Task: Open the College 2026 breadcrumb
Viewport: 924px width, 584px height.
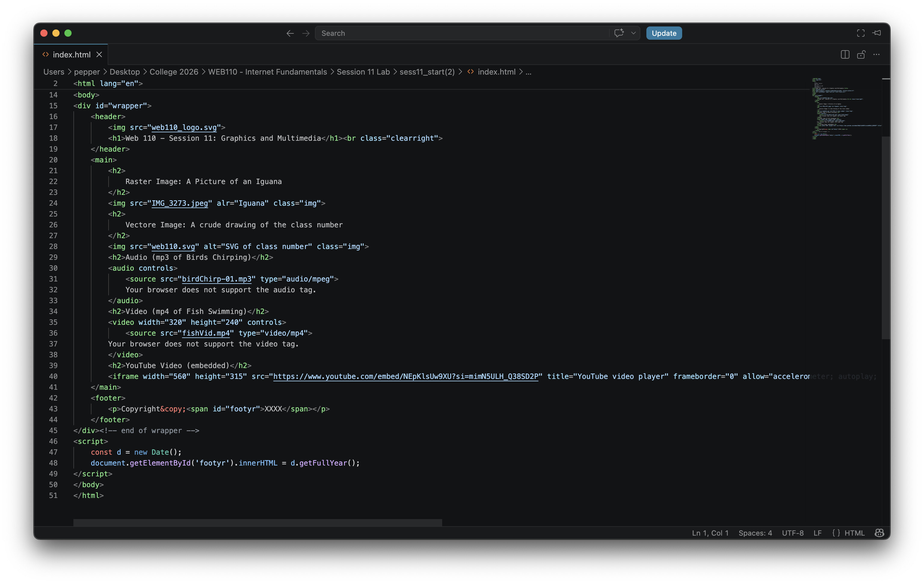Action: click(174, 72)
